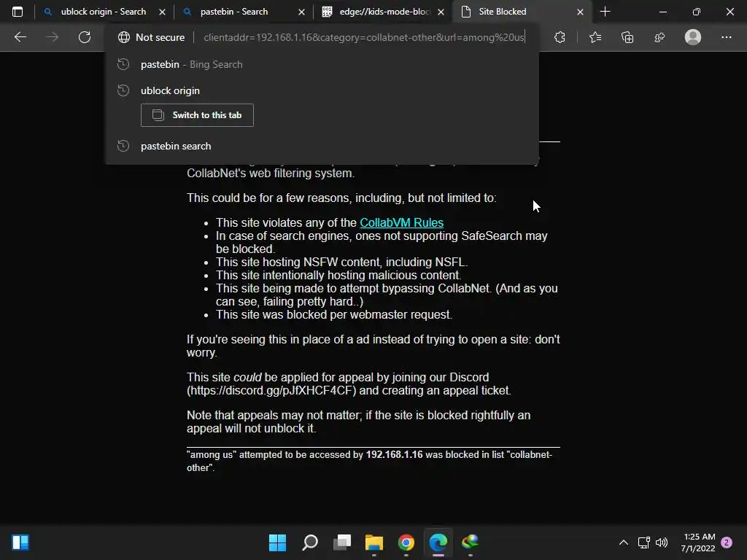Open Task View in taskbar
Screen dimensions: 747x560
pyautogui.click(x=342, y=542)
